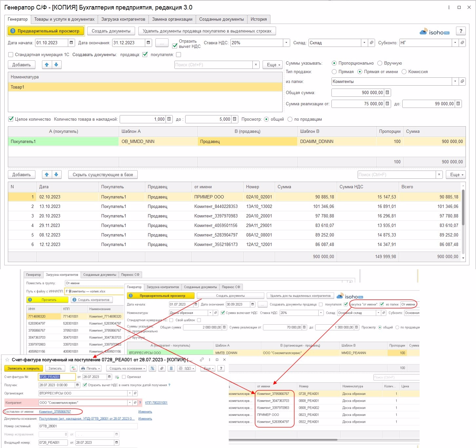
Task: Click Удалить документы продавца покупателю button
Action: tap(207, 31)
